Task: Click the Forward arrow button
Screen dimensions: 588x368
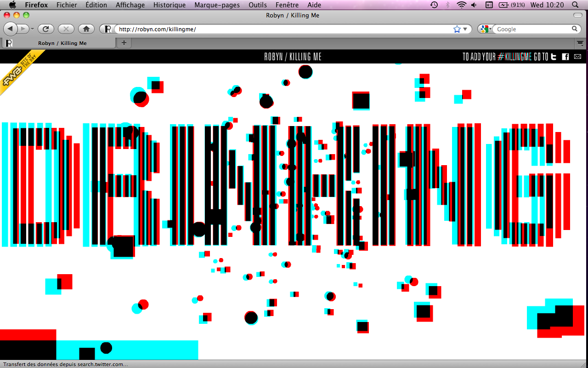Action: tap(23, 29)
